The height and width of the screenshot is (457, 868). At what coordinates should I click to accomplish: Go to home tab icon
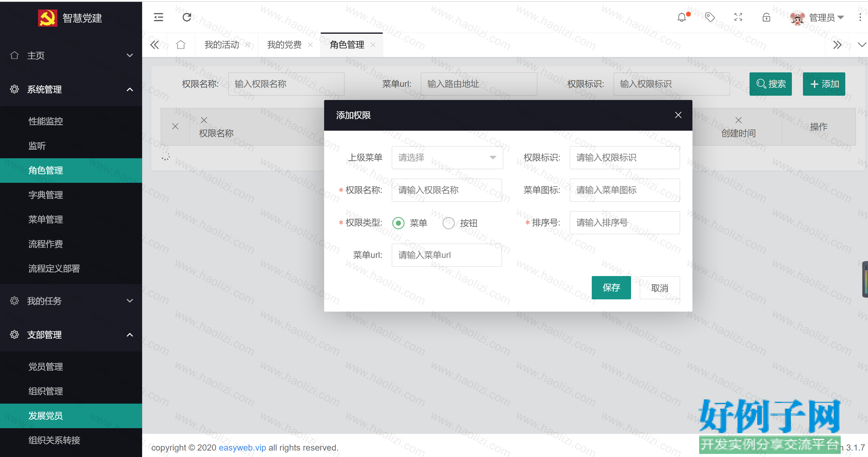(x=180, y=44)
